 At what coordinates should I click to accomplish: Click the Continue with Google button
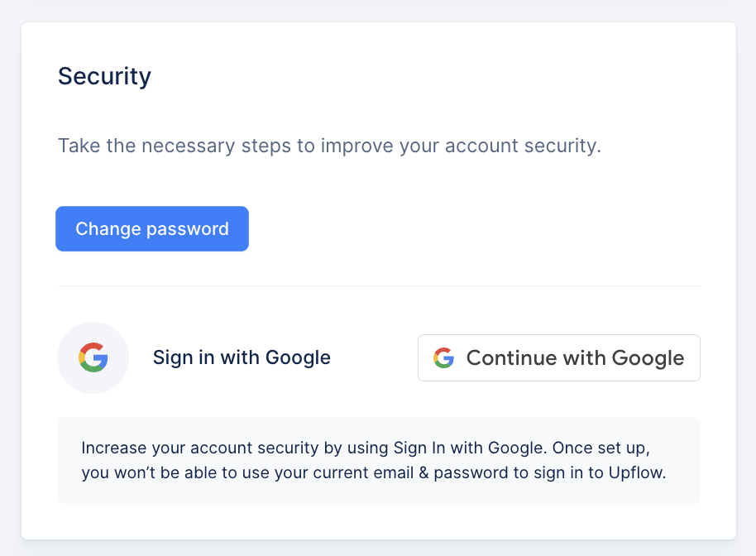[559, 357]
